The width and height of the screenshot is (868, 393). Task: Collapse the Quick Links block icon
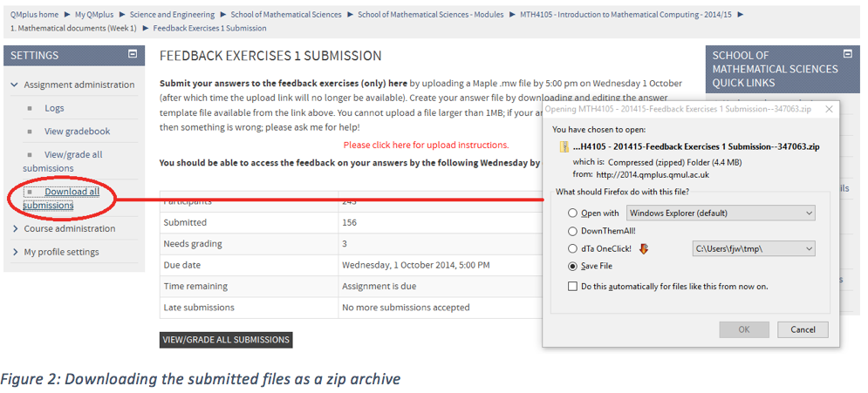click(x=852, y=54)
